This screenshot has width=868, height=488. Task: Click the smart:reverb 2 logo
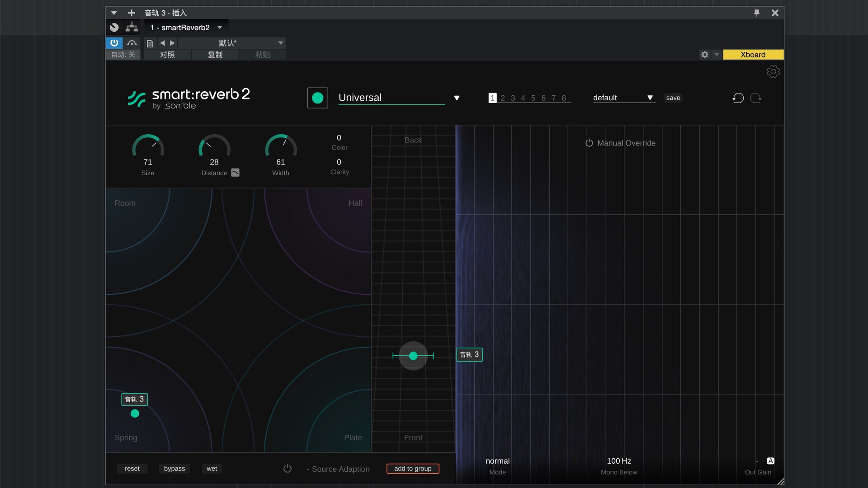click(189, 98)
